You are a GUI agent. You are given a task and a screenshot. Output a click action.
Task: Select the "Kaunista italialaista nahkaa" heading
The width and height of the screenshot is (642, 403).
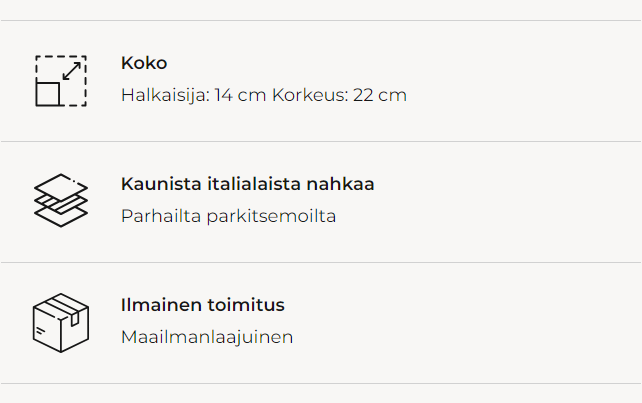tap(247, 184)
